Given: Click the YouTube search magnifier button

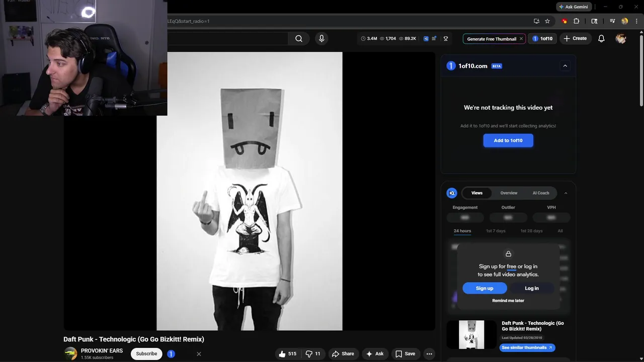Looking at the screenshot, I should tap(299, 39).
